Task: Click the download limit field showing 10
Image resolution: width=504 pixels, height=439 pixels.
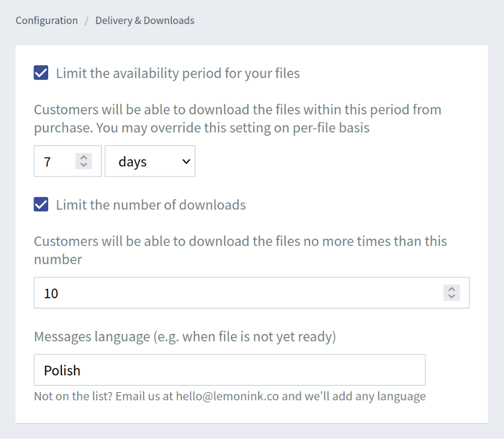Action: (219, 293)
